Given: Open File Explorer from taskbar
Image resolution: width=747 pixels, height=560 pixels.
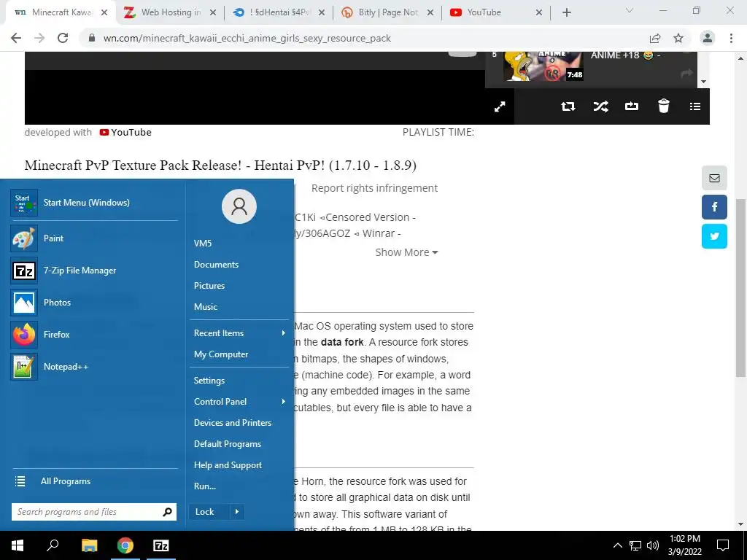Looking at the screenshot, I should [x=89, y=545].
